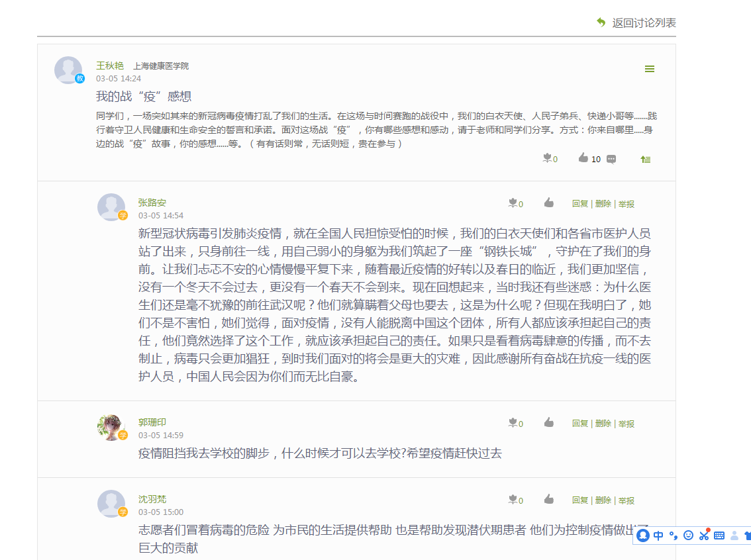
Task: Reply to 张路安's comment
Action: (579, 204)
